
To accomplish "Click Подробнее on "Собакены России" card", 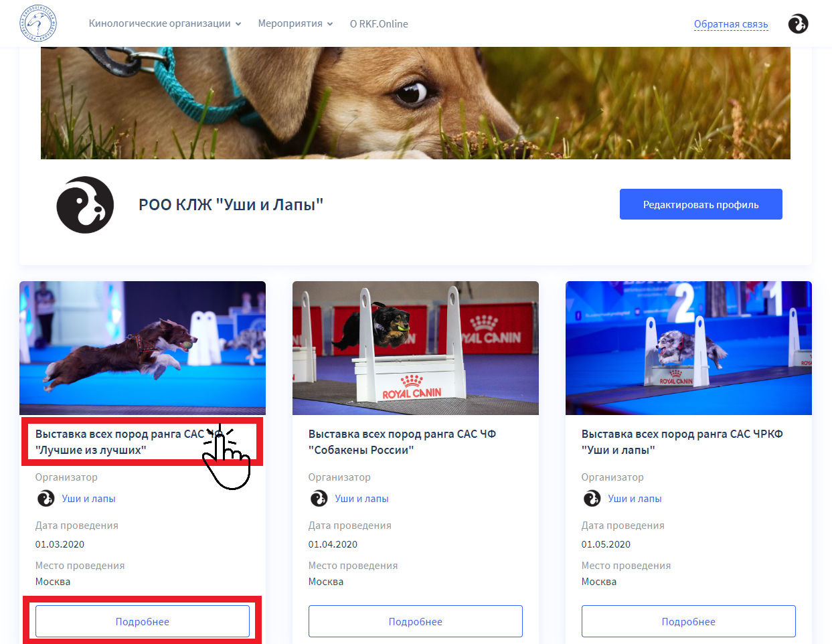I will (415, 621).
